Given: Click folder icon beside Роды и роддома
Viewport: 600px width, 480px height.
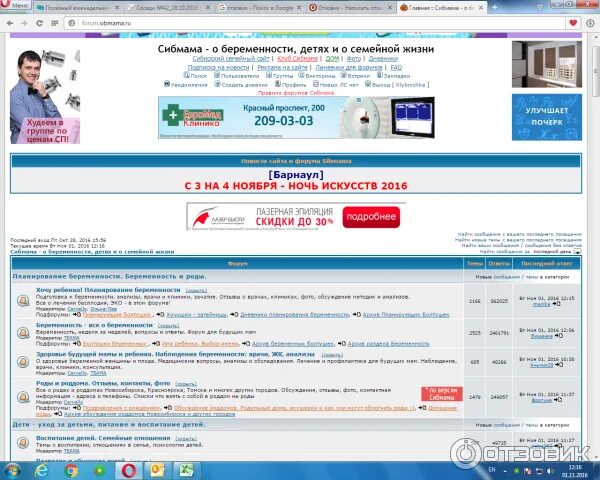Looking at the screenshot, I should tap(23, 397).
